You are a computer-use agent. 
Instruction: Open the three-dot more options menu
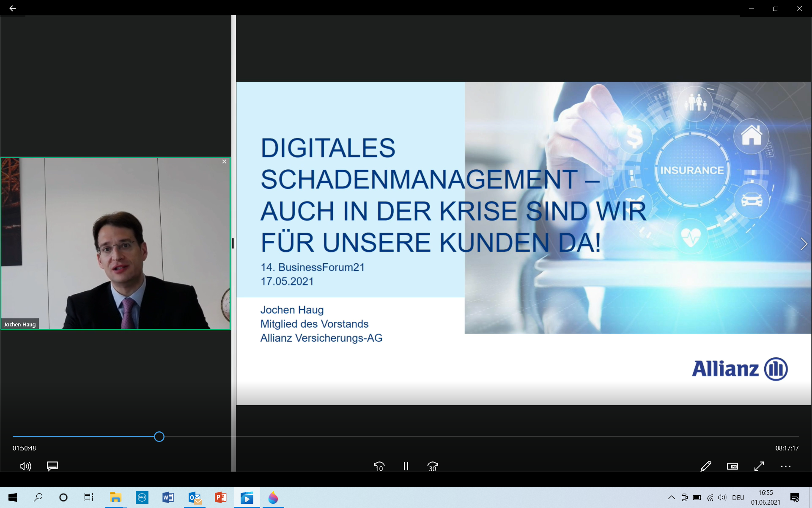point(785,466)
